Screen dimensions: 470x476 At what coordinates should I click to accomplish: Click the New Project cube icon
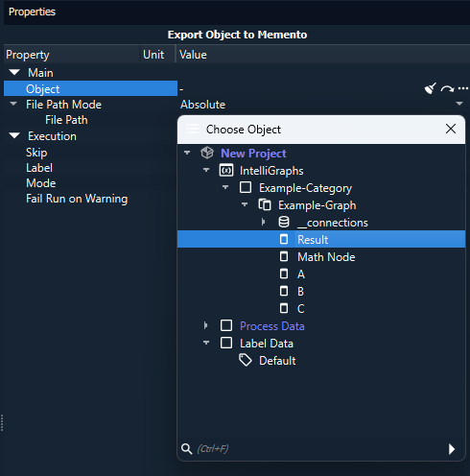207,153
